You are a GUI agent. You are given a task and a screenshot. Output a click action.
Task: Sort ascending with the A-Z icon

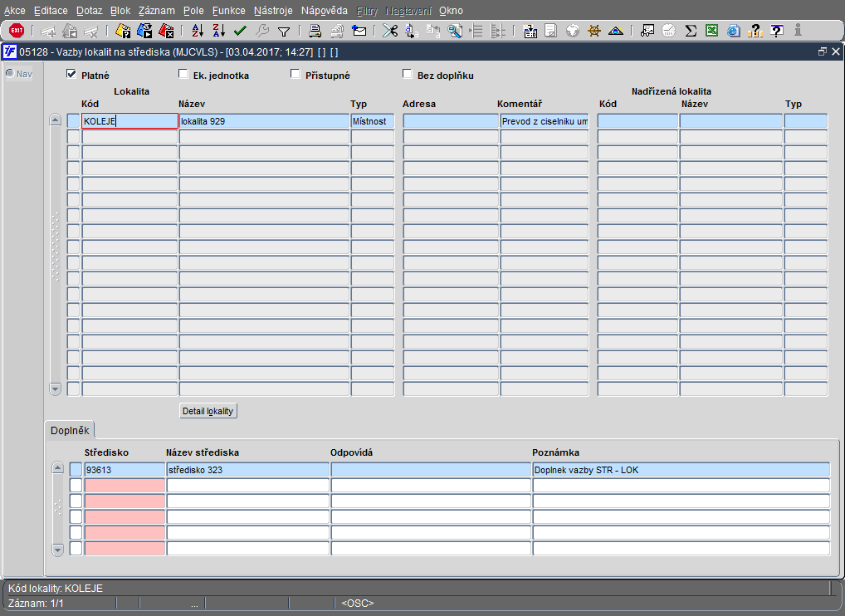coord(198,31)
